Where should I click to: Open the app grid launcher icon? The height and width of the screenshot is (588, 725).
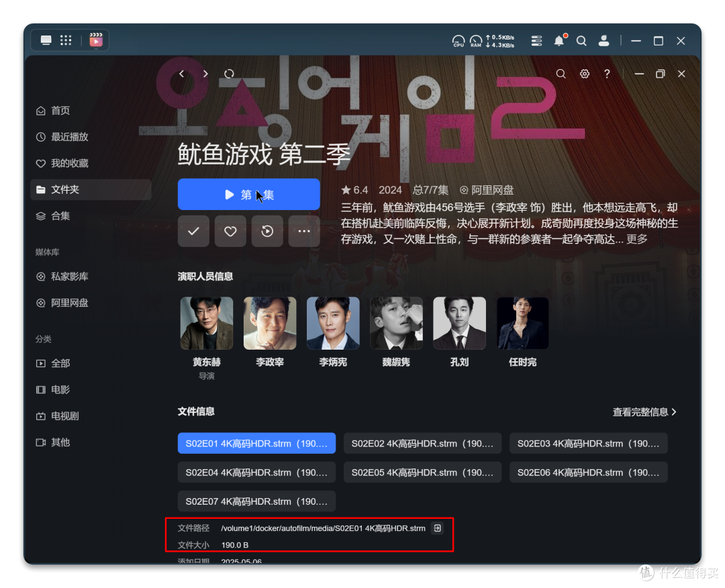click(66, 40)
